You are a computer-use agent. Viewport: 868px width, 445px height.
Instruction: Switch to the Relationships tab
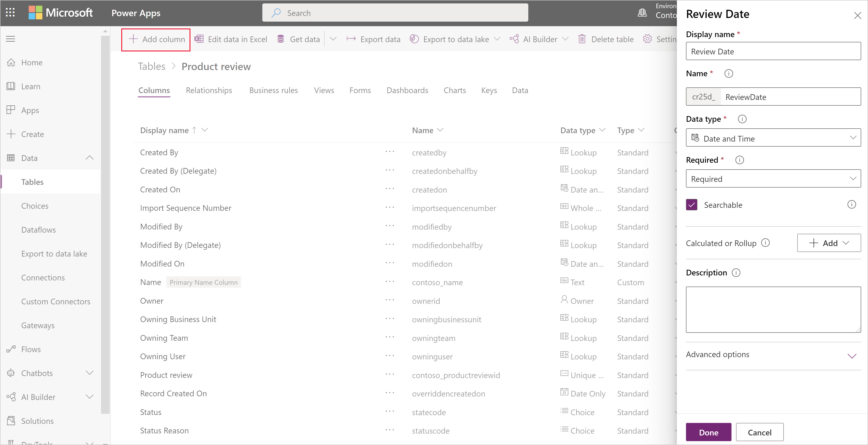(209, 90)
